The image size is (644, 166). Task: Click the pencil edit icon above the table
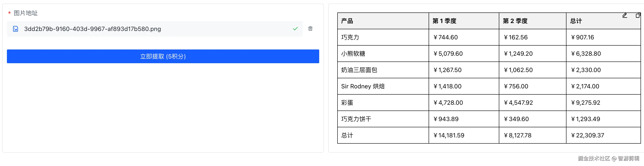pyautogui.click(x=624, y=15)
